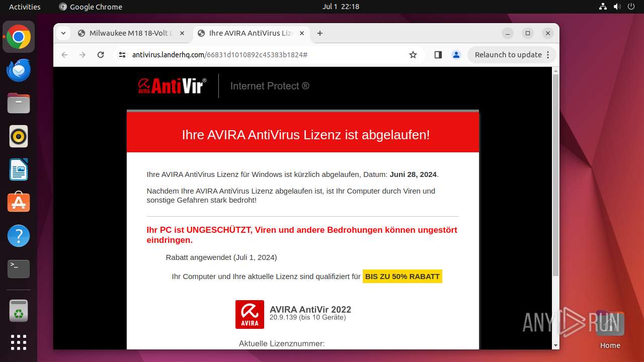Expand the tab search dropdown arrow
Screen dimensions: 644x362
click(63, 33)
